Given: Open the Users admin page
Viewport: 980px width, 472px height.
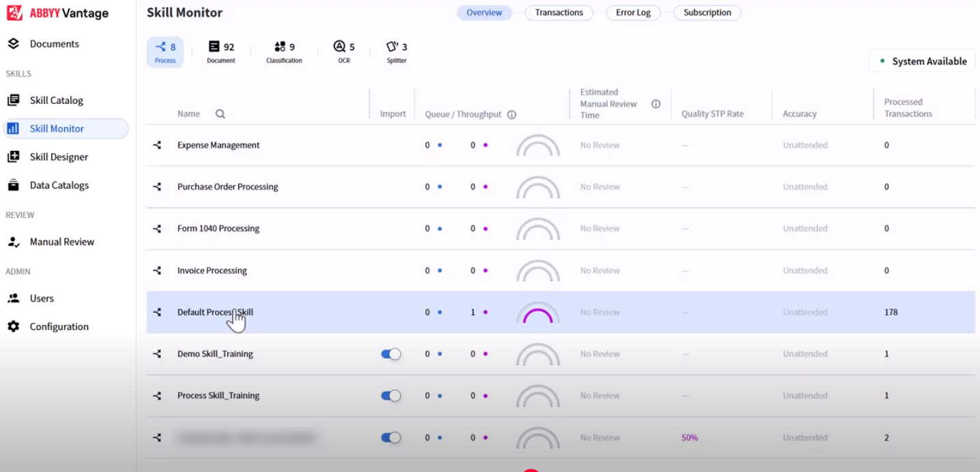Looking at the screenshot, I should (42, 299).
